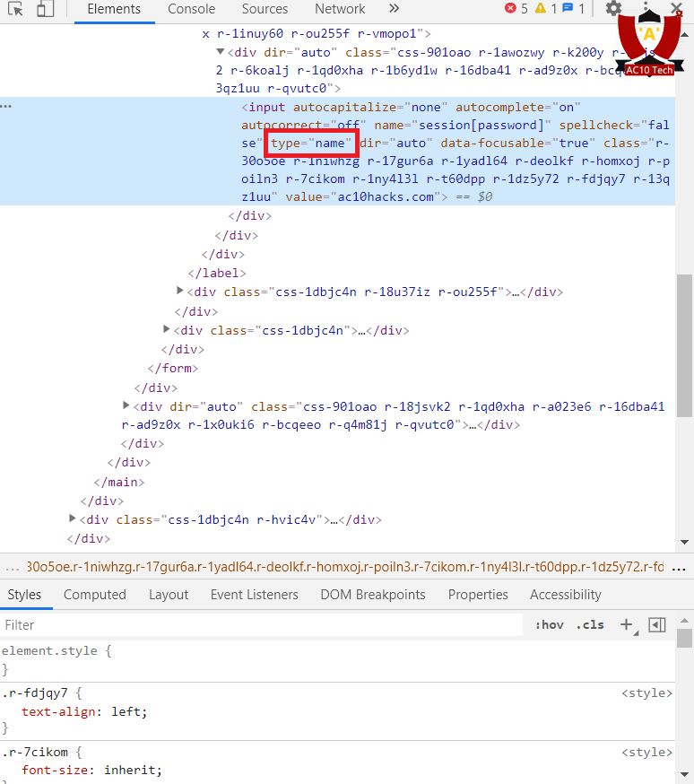Open the DOM Breakpoints pane tab
The image size is (694, 784).
click(x=373, y=595)
